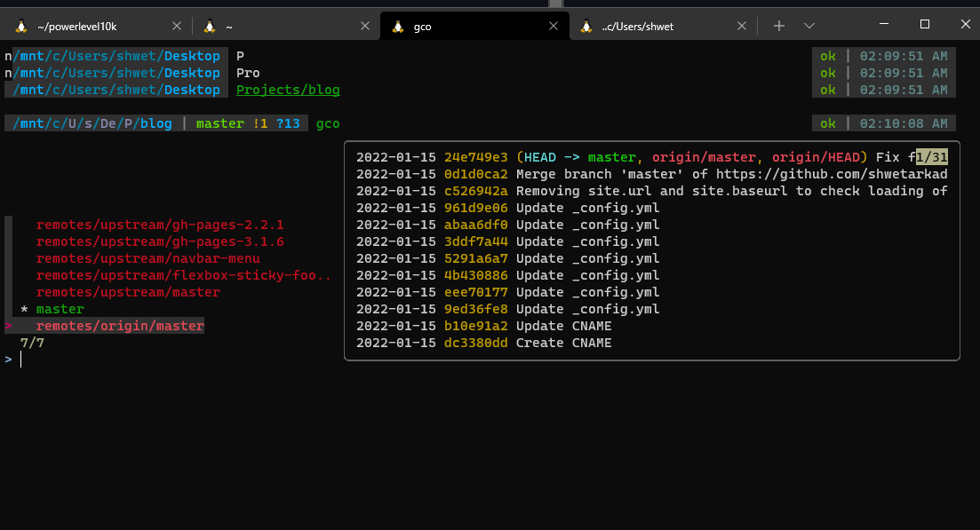Open a new terminal tab
This screenshot has height=530, width=980.
pyautogui.click(x=778, y=26)
